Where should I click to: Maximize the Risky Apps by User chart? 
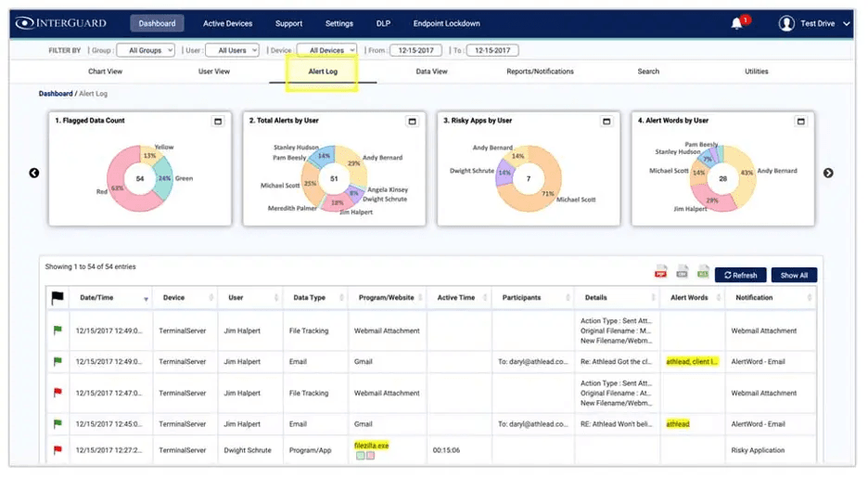[x=606, y=121]
